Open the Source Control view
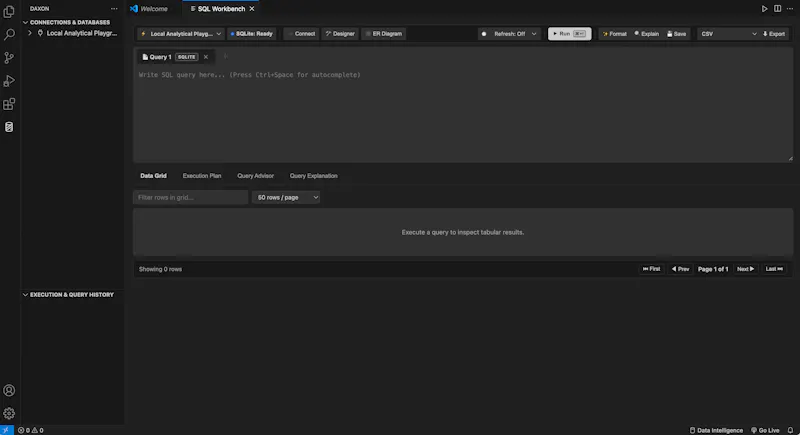The height and width of the screenshot is (435, 800). [9, 58]
